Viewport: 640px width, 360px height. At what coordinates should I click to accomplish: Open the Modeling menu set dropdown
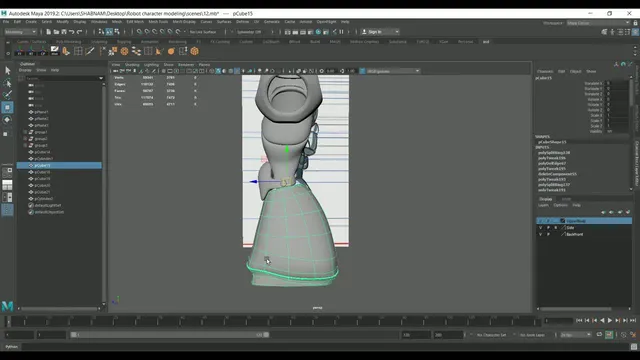pos(20,32)
